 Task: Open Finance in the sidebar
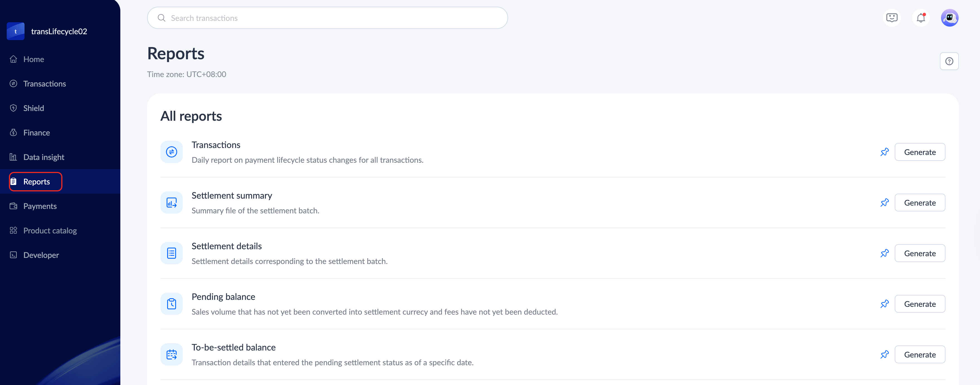pyautogui.click(x=36, y=133)
